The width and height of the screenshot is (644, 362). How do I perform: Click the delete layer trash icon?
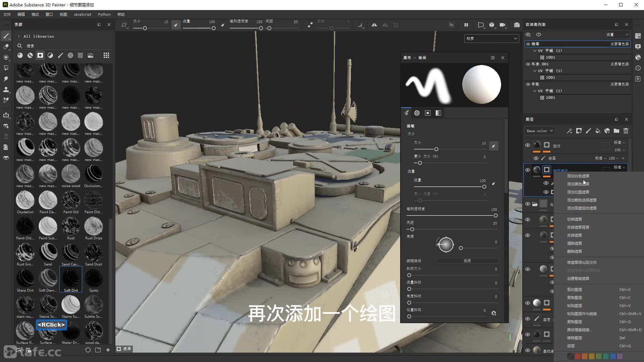(x=626, y=131)
